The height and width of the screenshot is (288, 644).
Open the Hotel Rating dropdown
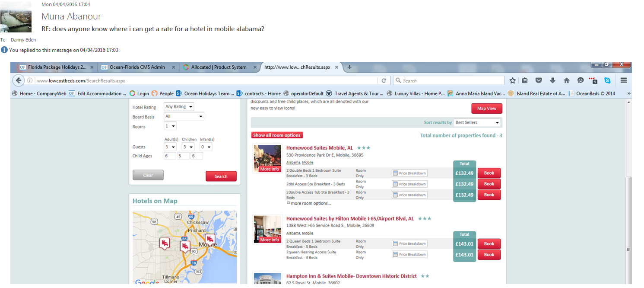[179, 106]
